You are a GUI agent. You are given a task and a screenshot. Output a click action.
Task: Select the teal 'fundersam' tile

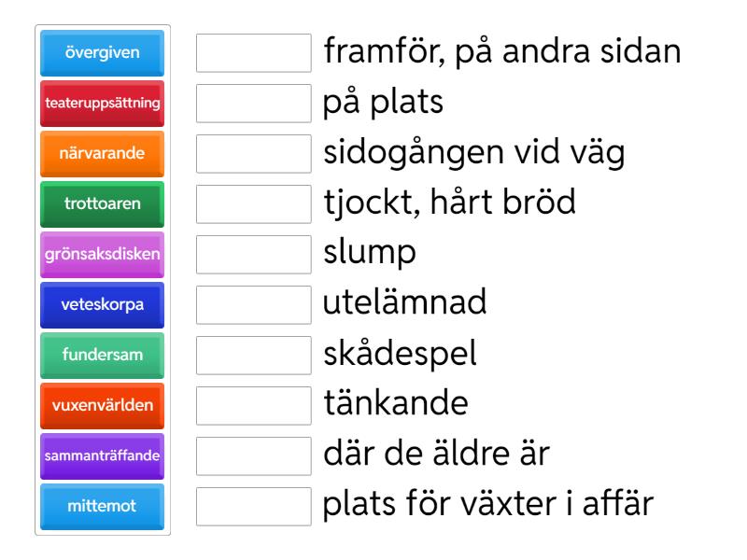103,356
